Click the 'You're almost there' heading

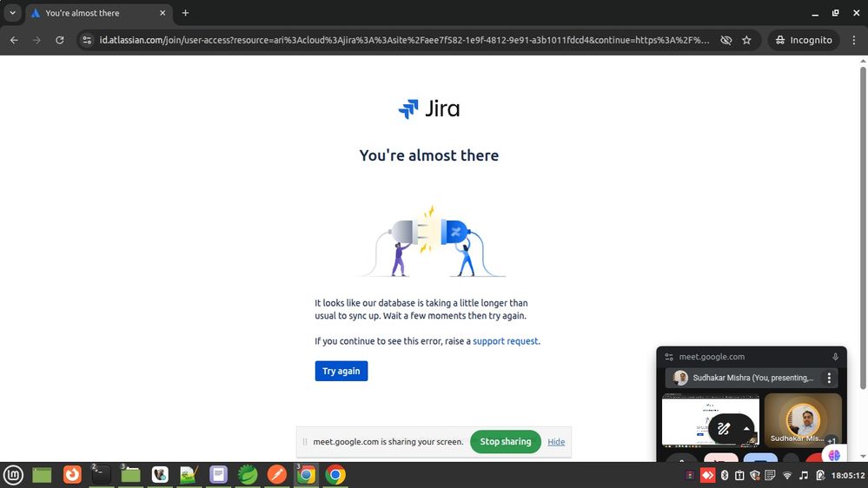(429, 155)
